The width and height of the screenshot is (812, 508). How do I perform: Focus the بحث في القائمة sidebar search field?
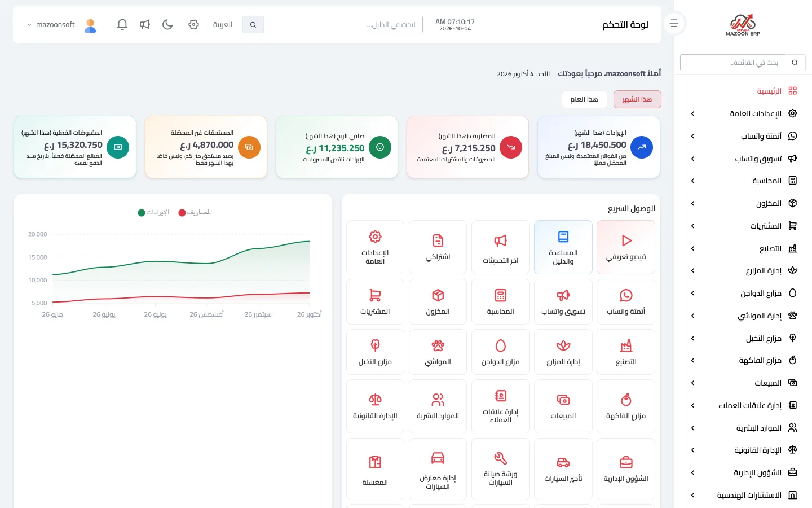[x=733, y=63]
